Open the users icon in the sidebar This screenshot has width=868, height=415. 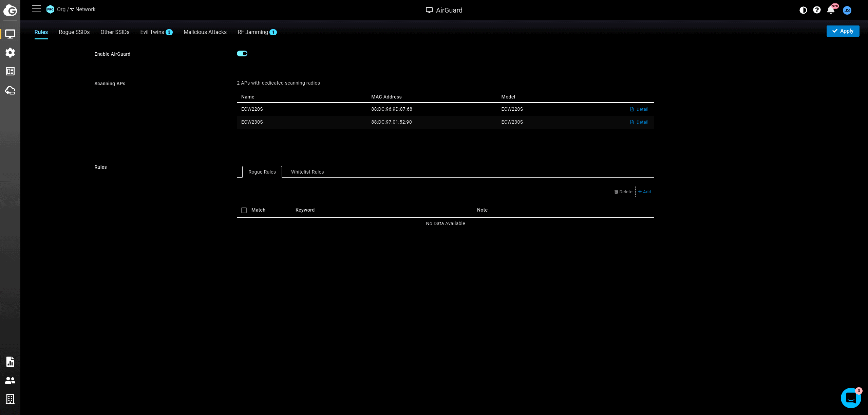(10, 380)
